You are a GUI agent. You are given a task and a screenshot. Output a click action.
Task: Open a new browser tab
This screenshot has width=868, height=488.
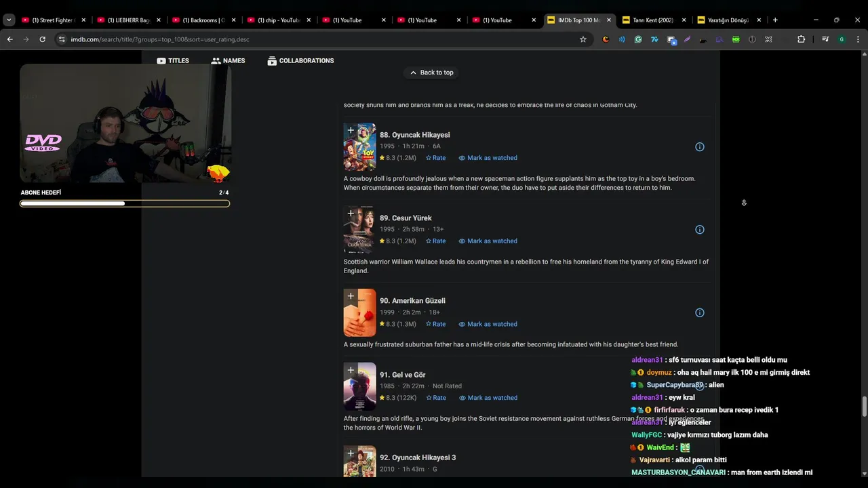(775, 20)
